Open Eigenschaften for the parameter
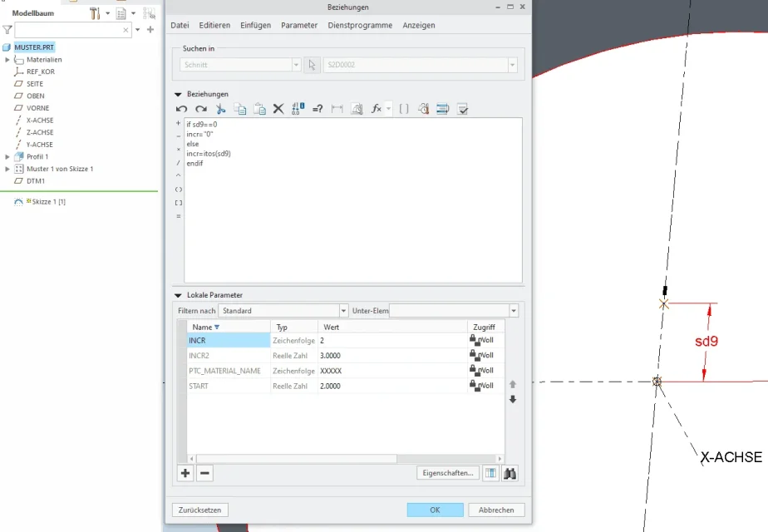The image size is (768, 532). pos(448,473)
